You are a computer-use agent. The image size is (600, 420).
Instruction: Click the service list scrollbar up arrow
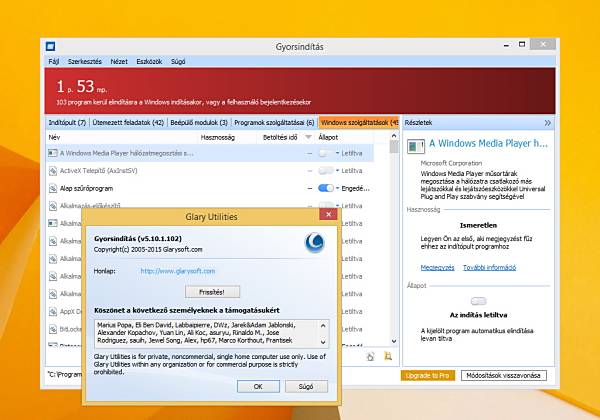pos(394,136)
